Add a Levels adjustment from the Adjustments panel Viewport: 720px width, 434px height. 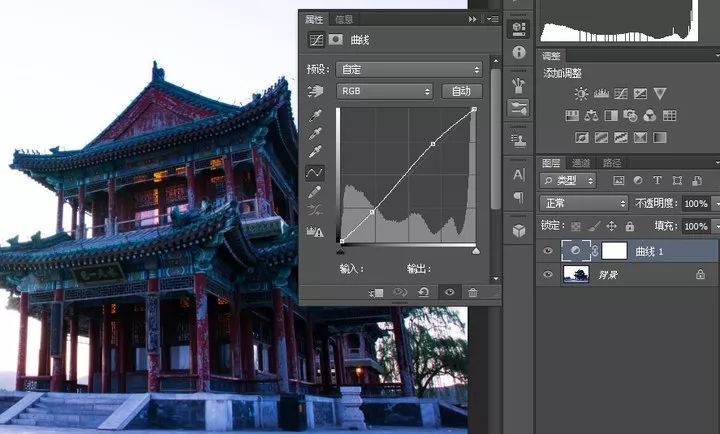click(x=601, y=94)
